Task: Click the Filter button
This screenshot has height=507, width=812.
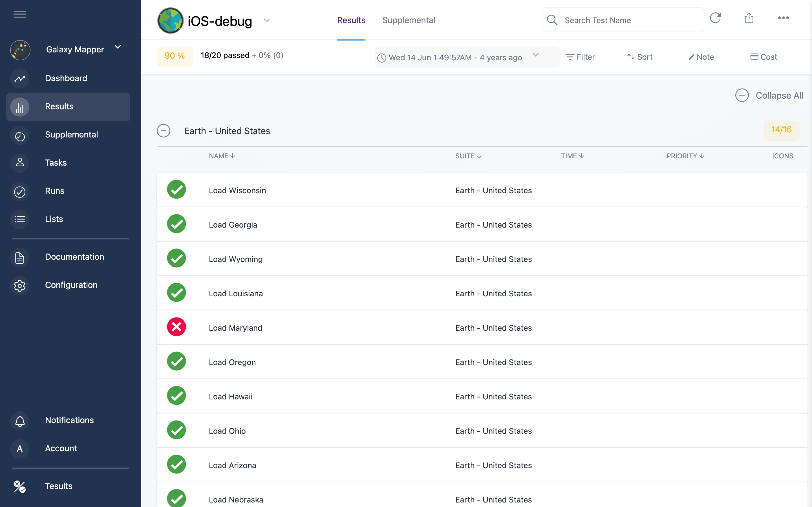Action: tap(580, 57)
